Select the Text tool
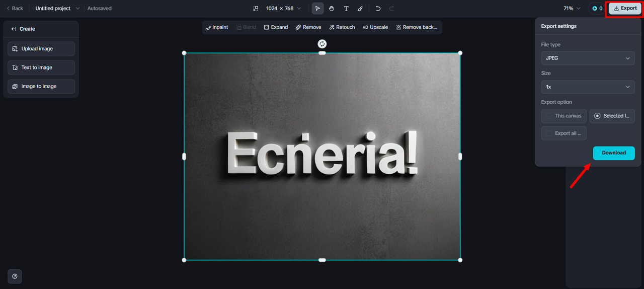Image resolution: width=644 pixels, height=289 pixels. point(346,8)
